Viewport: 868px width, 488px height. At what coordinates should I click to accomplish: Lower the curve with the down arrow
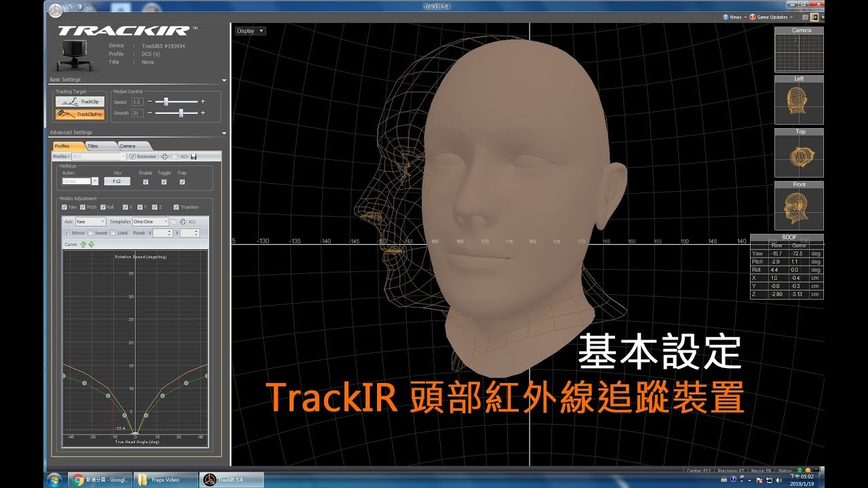91,244
